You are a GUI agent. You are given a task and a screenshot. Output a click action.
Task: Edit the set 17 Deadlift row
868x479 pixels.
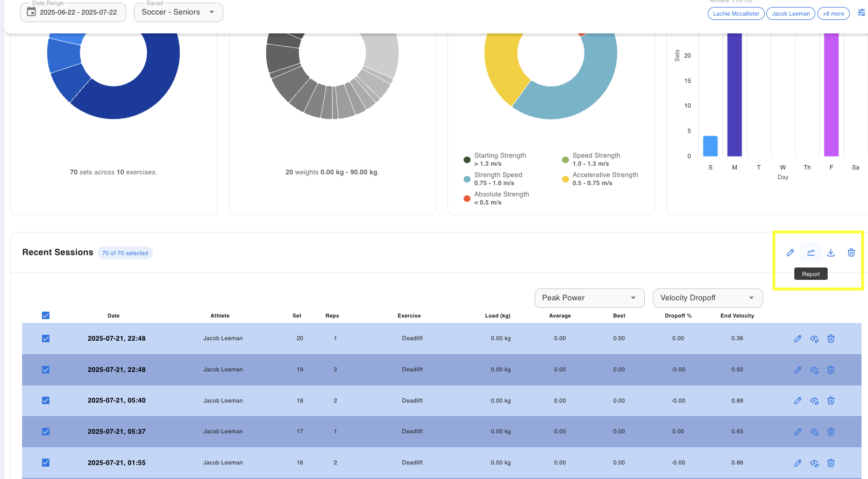[798, 432]
